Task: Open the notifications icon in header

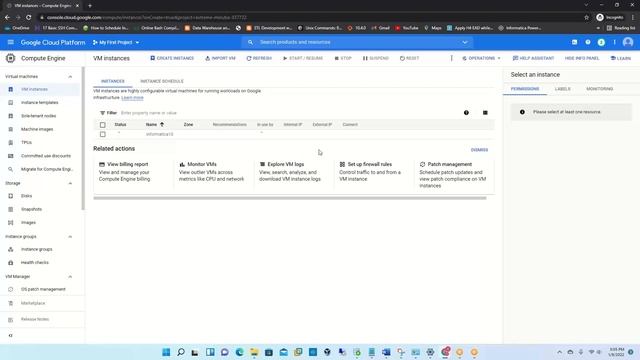Action: (x=601, y=42)
